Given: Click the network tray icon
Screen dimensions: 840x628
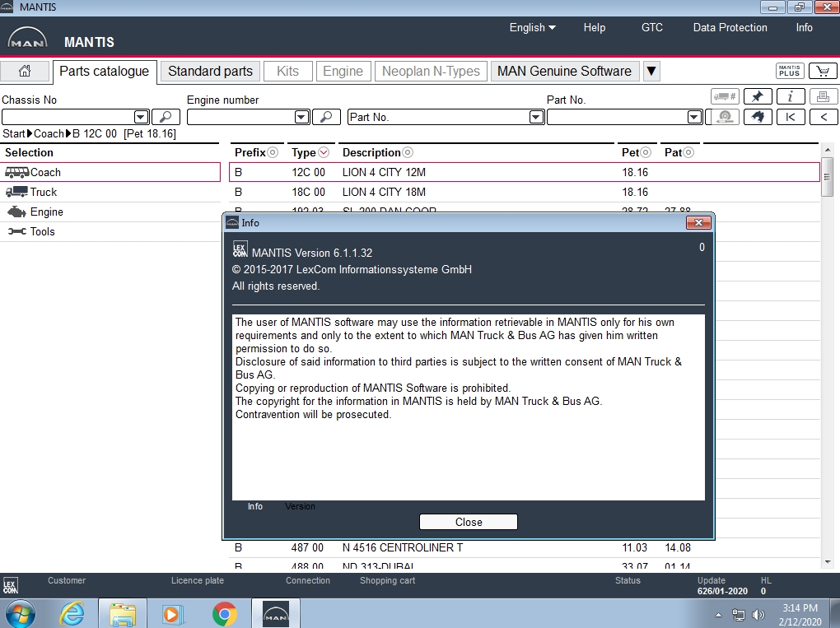Looking at the screenshot, I should pyautogui.click(x=738, y=615).
